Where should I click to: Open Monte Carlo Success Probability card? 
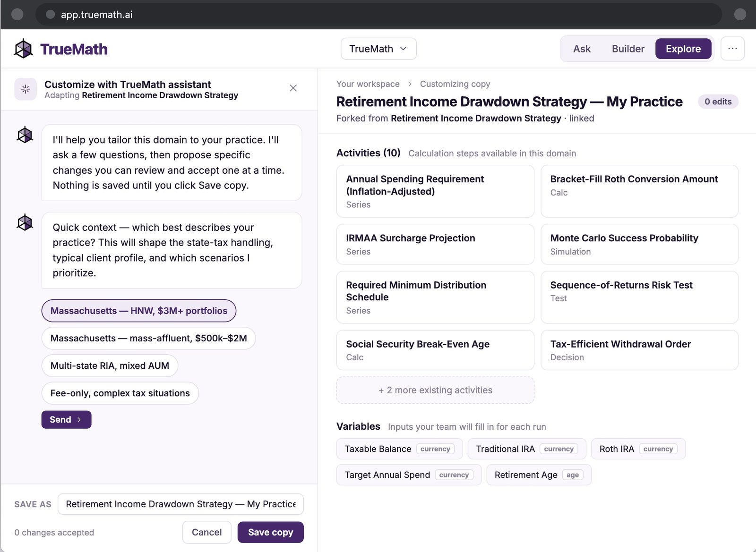coord(639,244)
